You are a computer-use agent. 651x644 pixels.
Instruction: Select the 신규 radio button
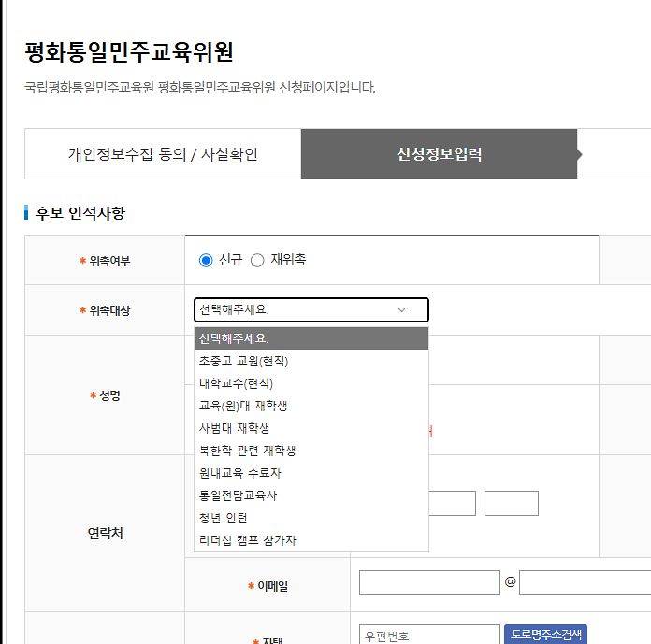pyautogui.click(x=206, y=260)
